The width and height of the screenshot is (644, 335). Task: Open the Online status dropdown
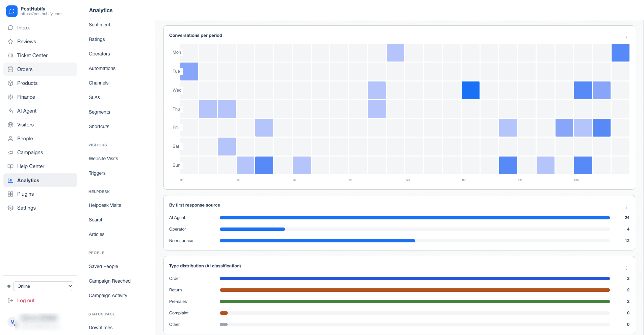pyautogui.click(x=43, y=286)
